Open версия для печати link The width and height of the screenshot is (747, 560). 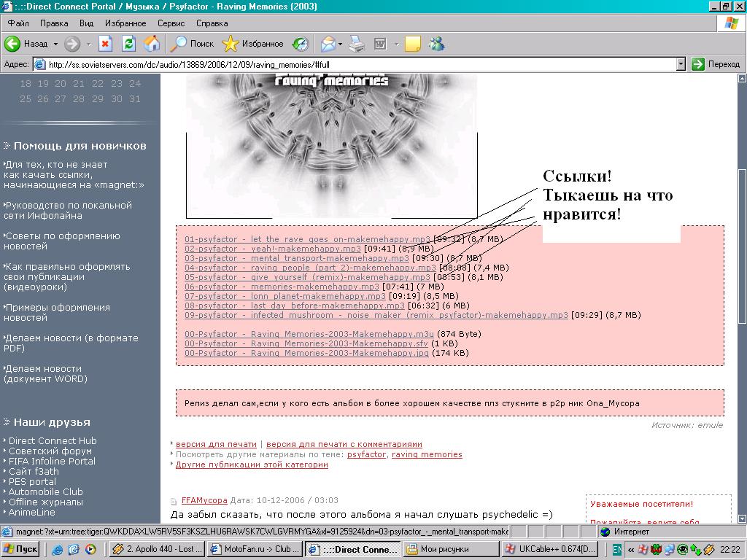click(216, 444)
